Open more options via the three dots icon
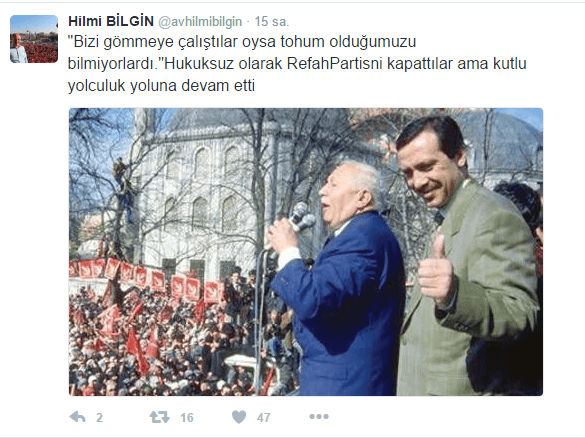Image resolution: width=585 pixels, height=438 pixels. click(x=319, y=416)
